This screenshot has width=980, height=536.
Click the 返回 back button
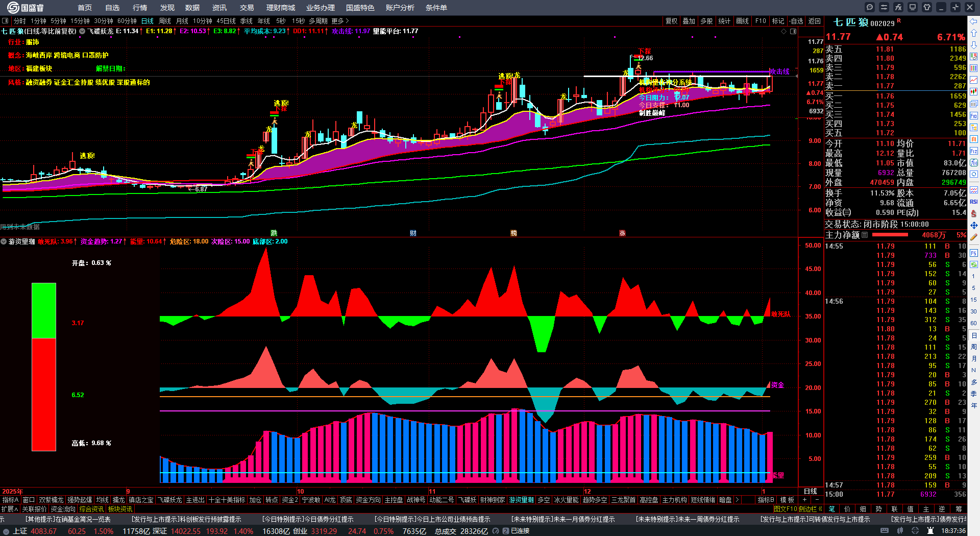tap(815, 21)
